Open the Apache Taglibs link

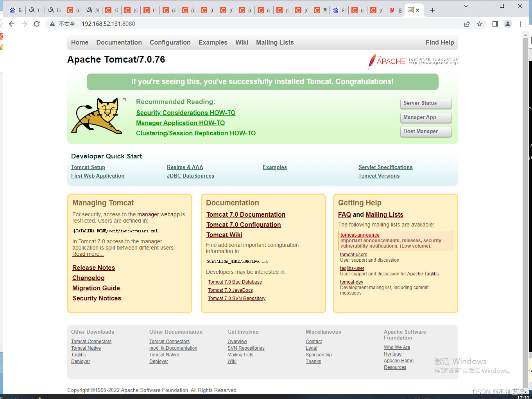click(x=423, y=274)
